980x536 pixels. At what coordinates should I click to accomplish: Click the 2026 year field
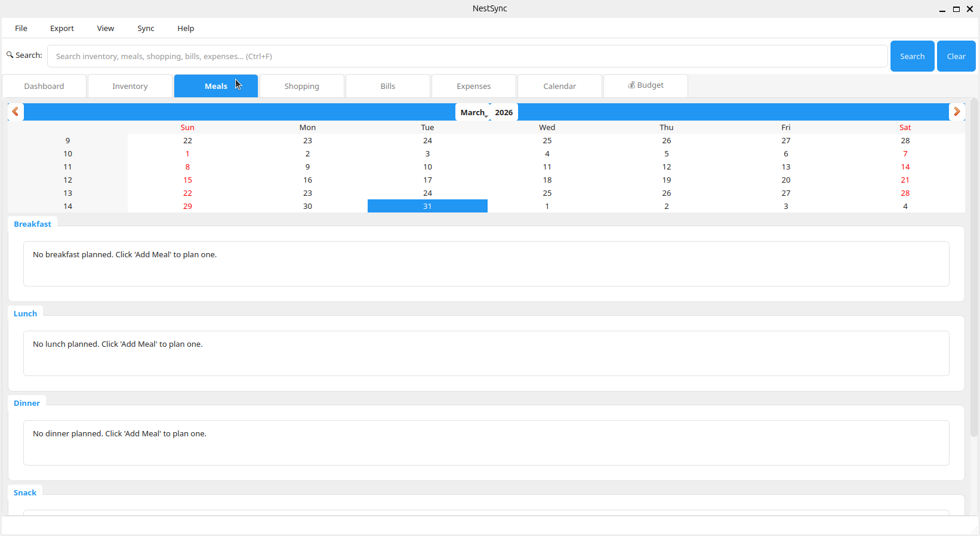point(504,112)
